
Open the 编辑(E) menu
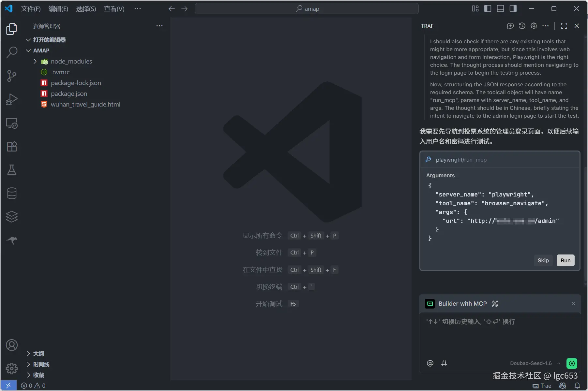(58, 9)
